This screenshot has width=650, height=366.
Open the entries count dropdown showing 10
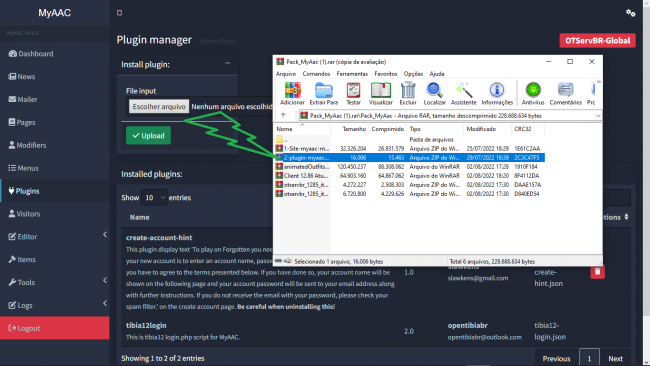pyautogui.click(x=154, y=198)
